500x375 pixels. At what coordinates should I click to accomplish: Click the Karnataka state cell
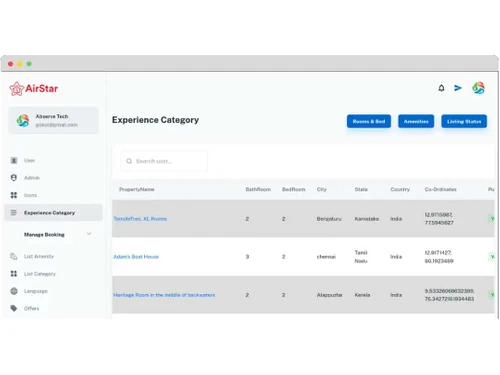pyautogui.click(x=367, y=219)
